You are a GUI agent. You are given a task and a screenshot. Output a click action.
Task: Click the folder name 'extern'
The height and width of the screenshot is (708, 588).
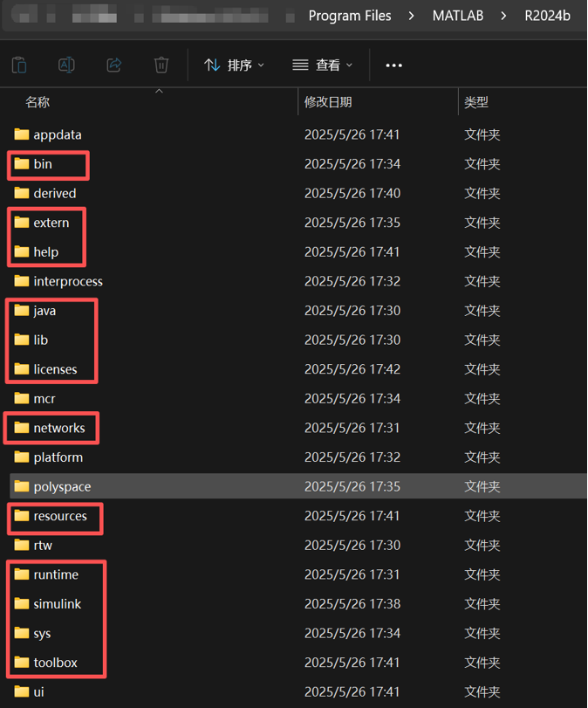pos(51,223)
